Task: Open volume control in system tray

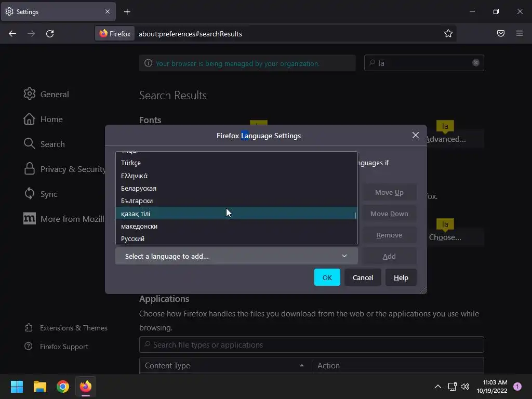Action: (465, 387)
